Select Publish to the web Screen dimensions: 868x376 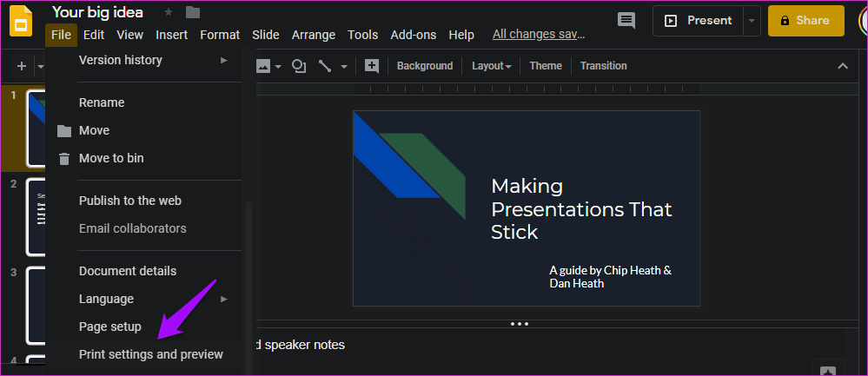[x=144, y=201]
